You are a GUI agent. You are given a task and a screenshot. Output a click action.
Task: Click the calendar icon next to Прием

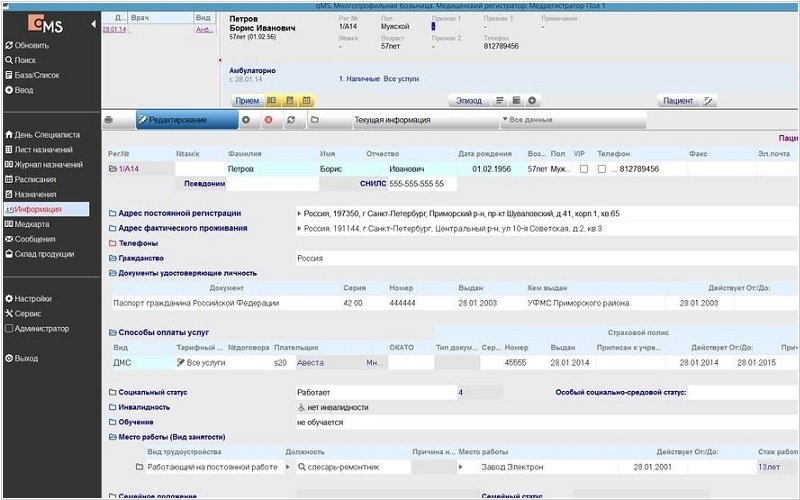[x=307, y=101]
